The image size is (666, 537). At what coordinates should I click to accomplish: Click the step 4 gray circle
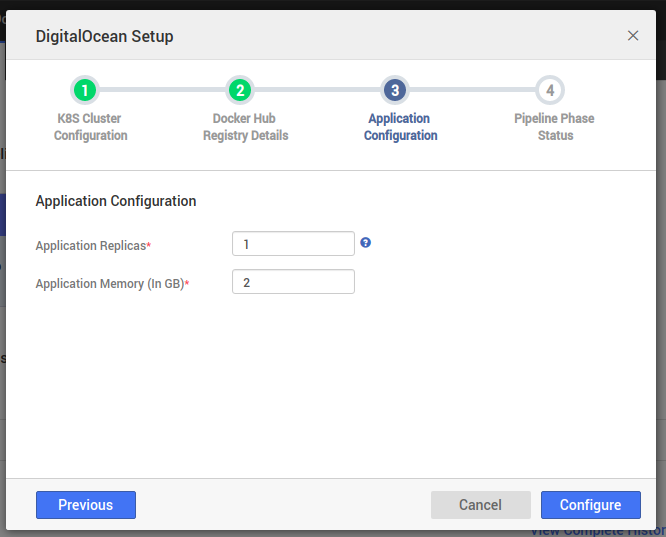tap(550, 90)
